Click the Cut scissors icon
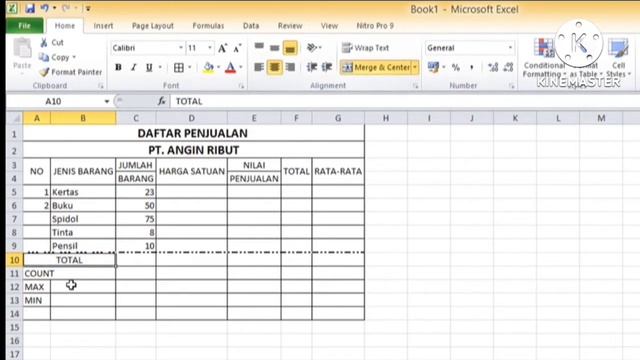The width and height of the screenshot is (640, 360). (44, 42)
